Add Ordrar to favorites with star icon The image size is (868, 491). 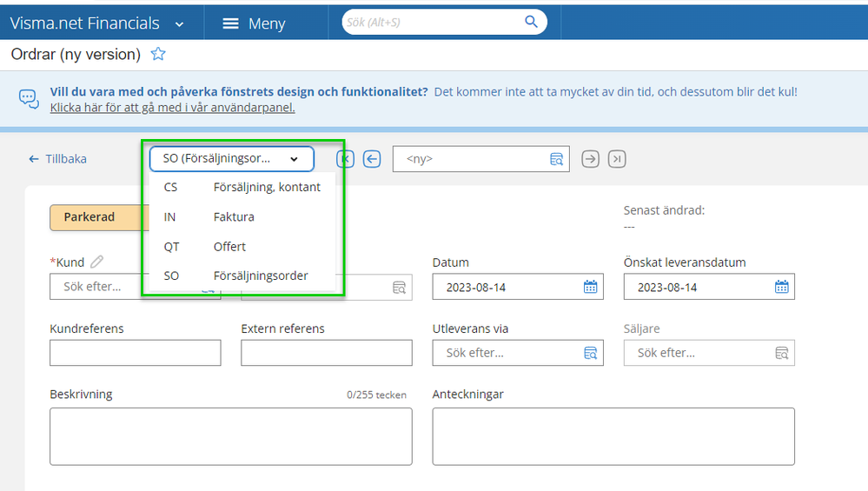click(158, 54)
